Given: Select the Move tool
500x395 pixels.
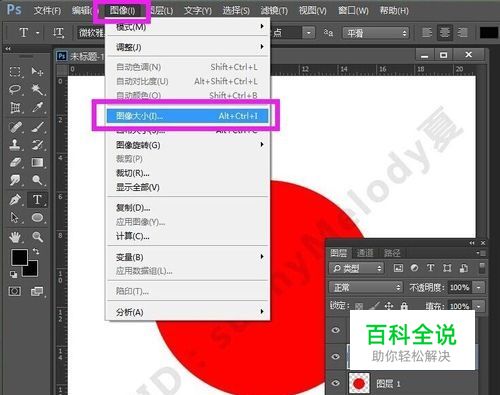Looking at the screenshot, I should [37, 71].
